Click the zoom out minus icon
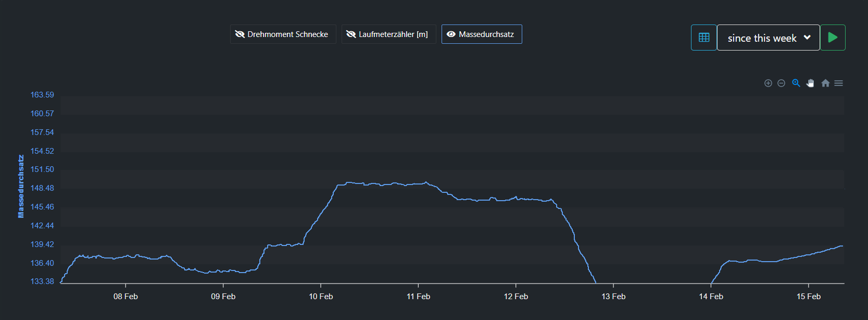This screenshot has width=868, height=320. point(781,83)
